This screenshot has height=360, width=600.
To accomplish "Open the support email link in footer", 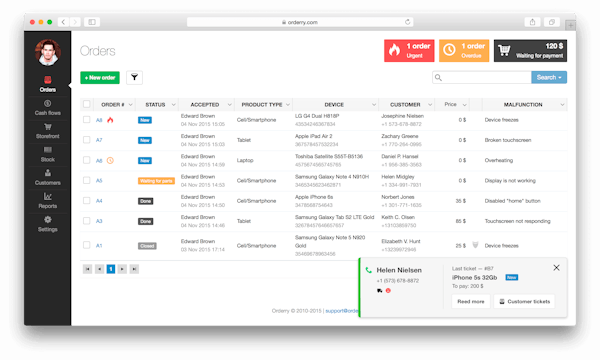I will click(x=342, y=311).
